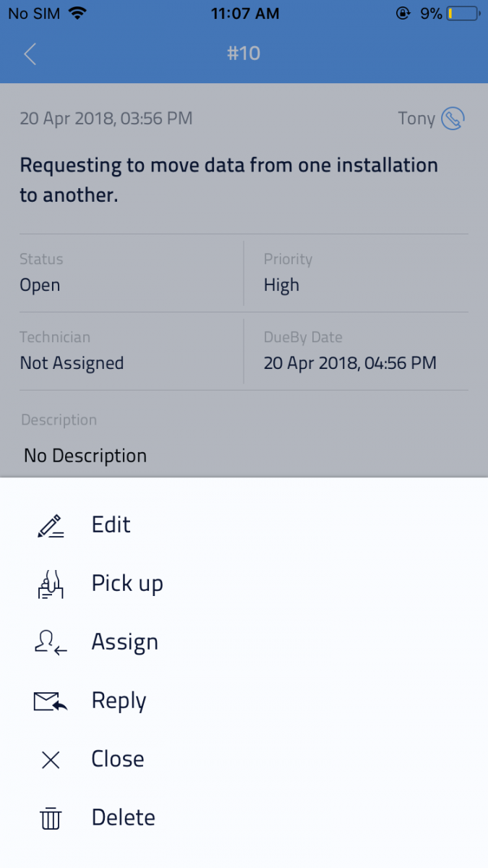This screenshot has width=488, height=868.
Task: Tap the phone call icon beside Tony
Action: click(x=453, y=118)
